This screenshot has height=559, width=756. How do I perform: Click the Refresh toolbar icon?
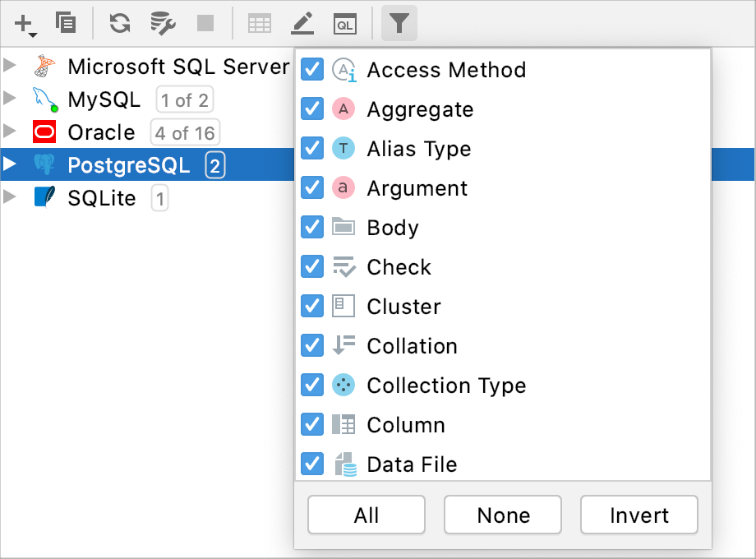(x=120, y=24)
